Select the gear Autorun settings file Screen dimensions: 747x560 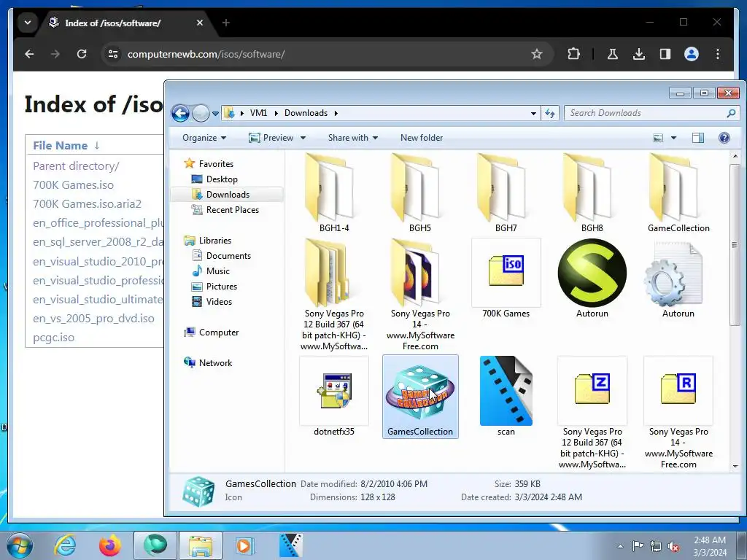tap(673, 273)
